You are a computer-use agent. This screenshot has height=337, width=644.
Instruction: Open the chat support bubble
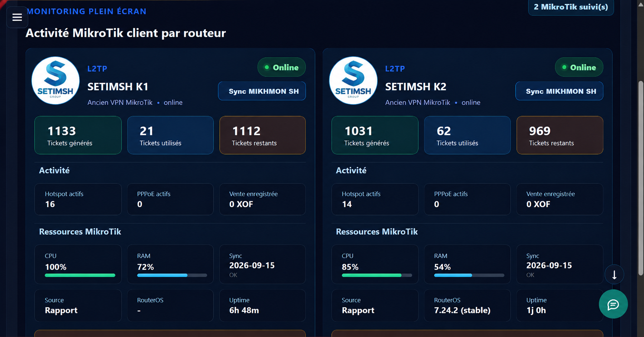point(613,304)
